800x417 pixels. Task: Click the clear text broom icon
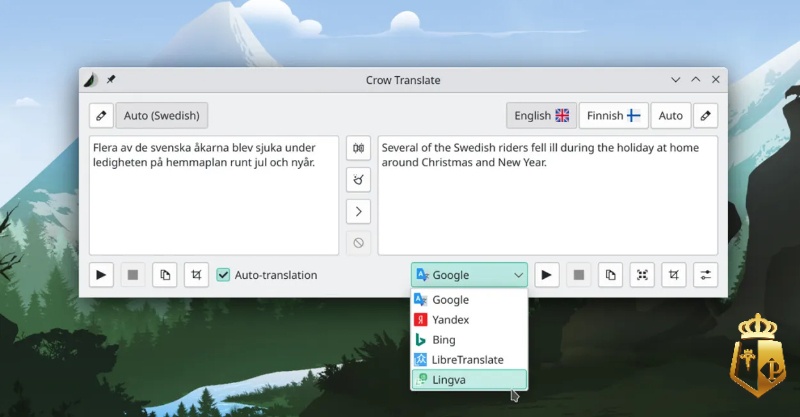click(x=358, y=180)
